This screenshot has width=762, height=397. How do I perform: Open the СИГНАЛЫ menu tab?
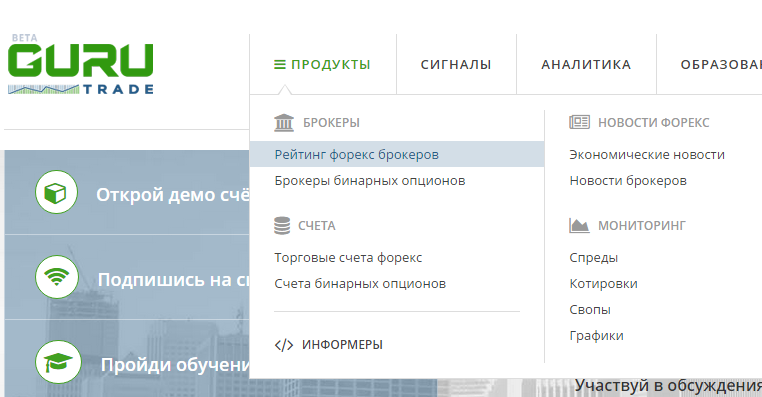point(456,65)
